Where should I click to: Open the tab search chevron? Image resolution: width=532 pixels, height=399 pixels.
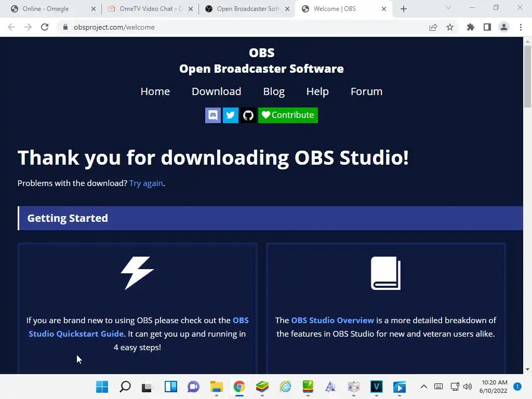pyautogui.click(x=448, y=7)
